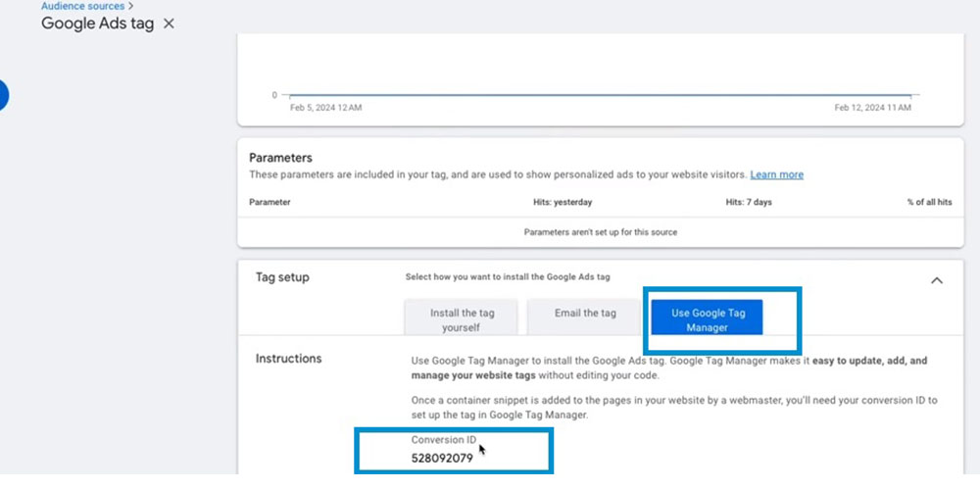Click the % of all hits column header
Screen dimensions: 980x490
point(929,203)
